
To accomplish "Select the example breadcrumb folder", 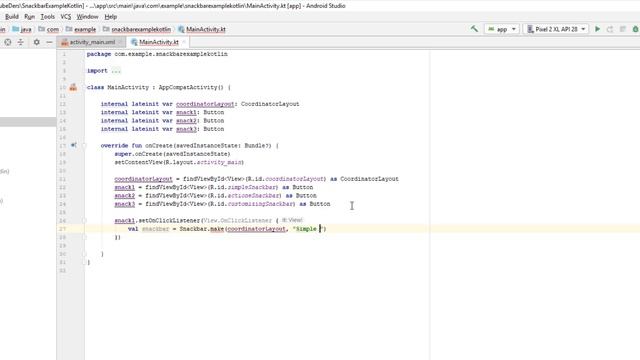I will point(81,29).
